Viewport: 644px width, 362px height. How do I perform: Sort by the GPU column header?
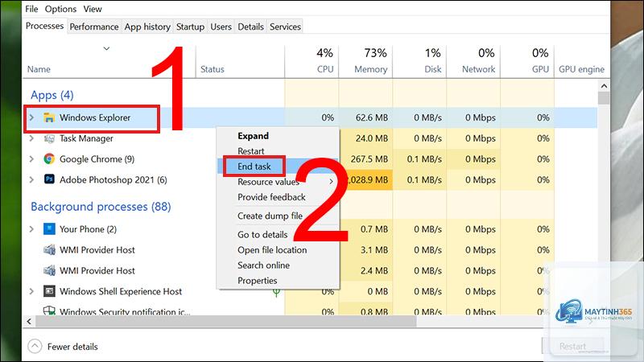pyautogui.click(x=540, y=69)
